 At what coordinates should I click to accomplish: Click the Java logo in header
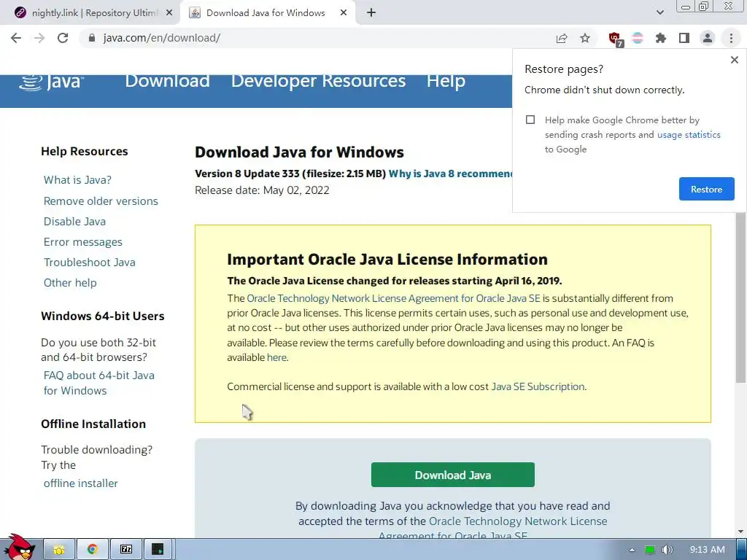click(x=51, y=82)
